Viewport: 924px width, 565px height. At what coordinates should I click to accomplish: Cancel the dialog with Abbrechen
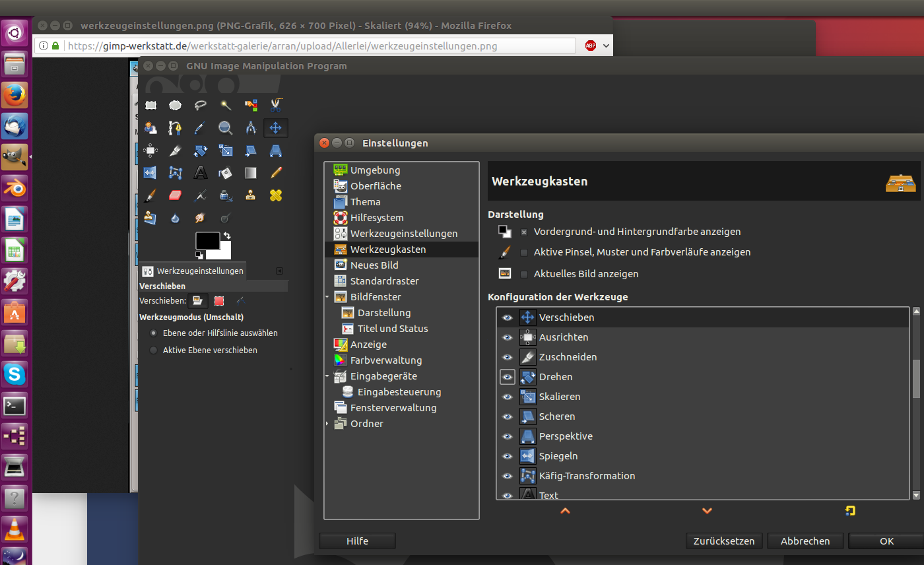click(x=805, y=541)
